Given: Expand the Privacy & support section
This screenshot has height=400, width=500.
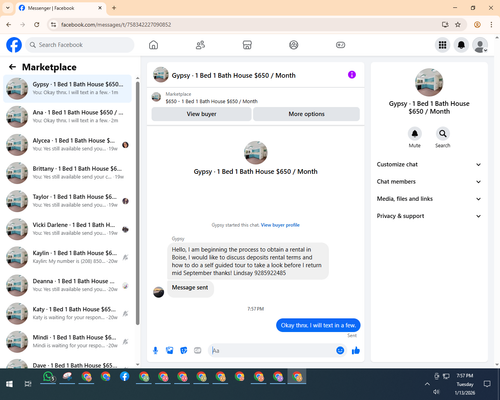Looking at the screenshot, I should coord(429,216).
